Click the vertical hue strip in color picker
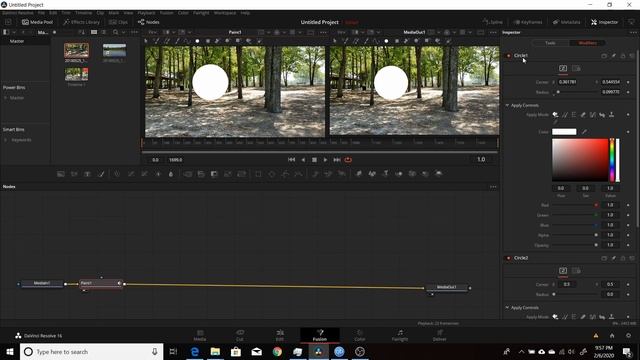The height and width of the screenshot is (360, 640). (x=612, y=160)
